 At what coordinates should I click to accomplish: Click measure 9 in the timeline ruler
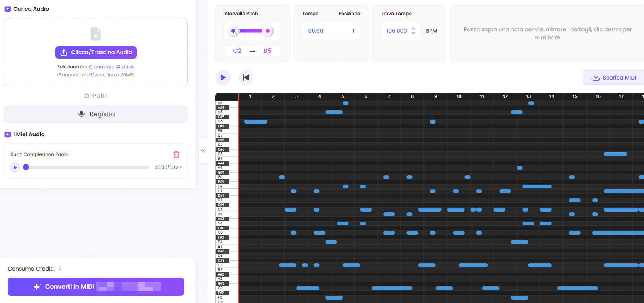pyautogui.click(x=435, y=96)
